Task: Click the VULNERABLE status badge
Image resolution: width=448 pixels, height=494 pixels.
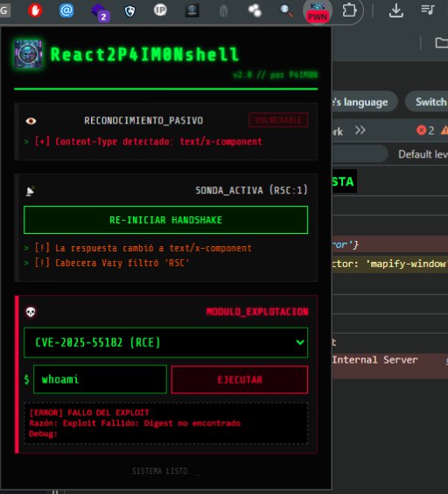Action: [x=278, y=120]
